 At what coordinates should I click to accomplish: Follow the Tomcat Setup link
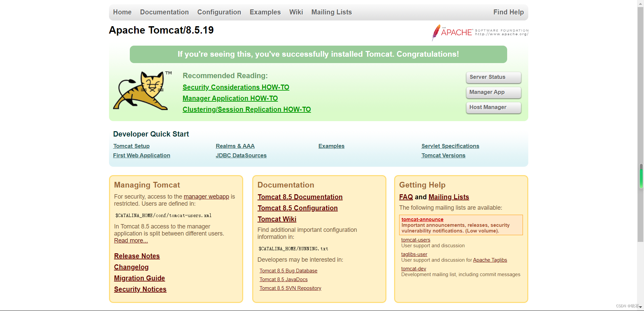point(131,146)
